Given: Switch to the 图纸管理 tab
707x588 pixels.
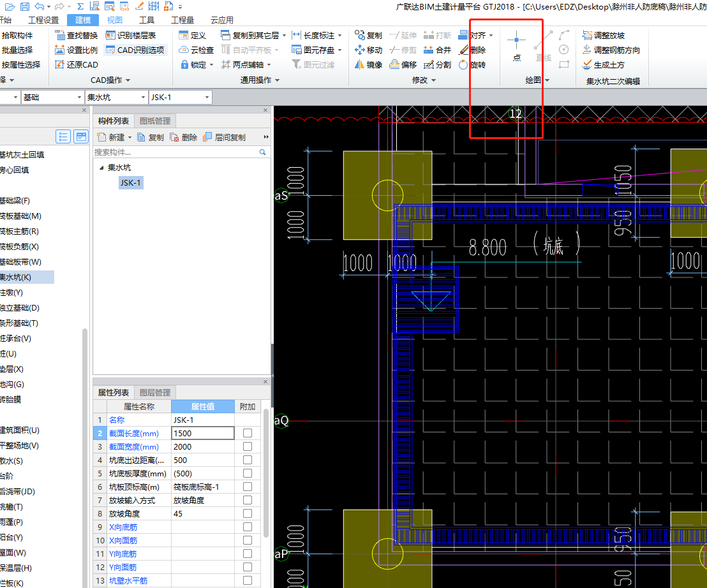Looking at the screenshot, I should pyautogui.click(x=155, y=121).
